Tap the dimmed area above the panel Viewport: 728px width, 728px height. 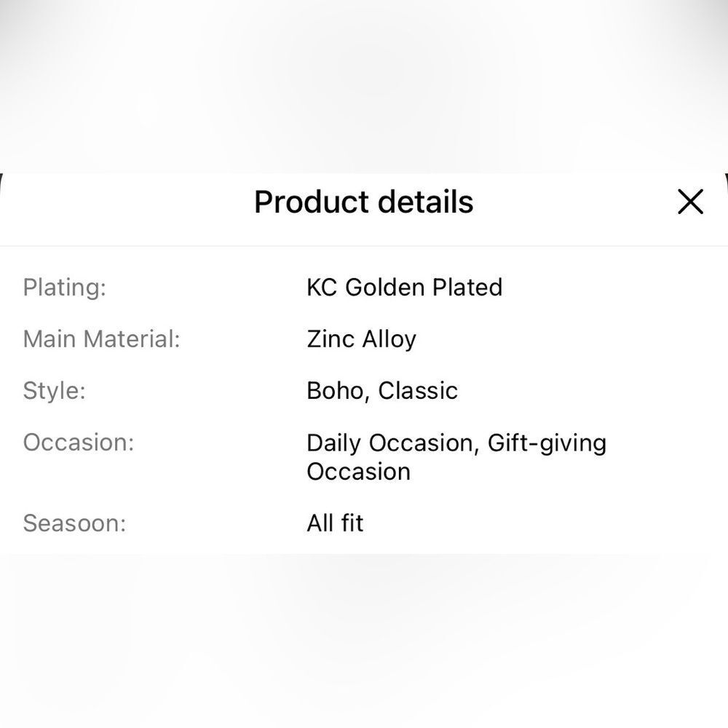coord(364,86)
